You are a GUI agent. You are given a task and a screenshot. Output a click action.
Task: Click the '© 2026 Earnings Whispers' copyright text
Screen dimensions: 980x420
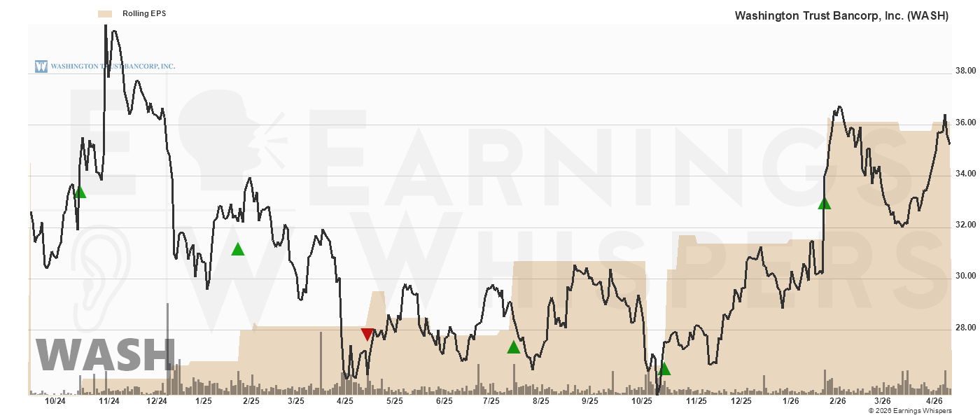[x=910, y=411]
